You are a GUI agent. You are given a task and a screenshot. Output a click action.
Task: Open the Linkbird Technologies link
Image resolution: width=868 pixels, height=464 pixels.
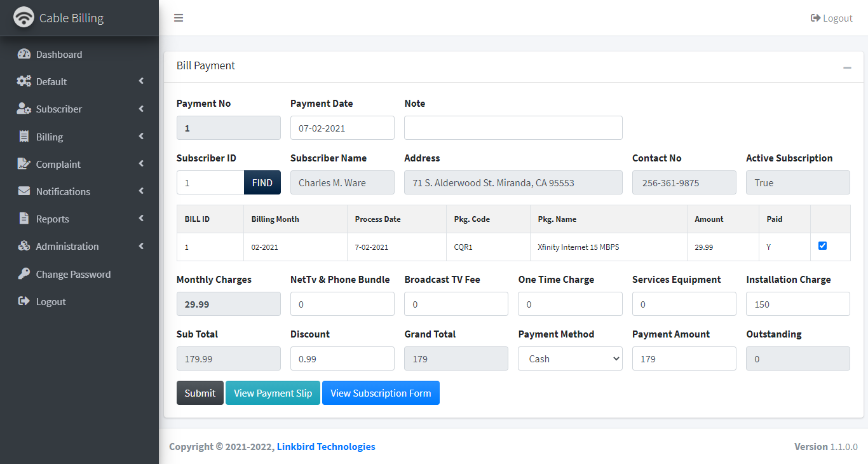pos(326,446)
